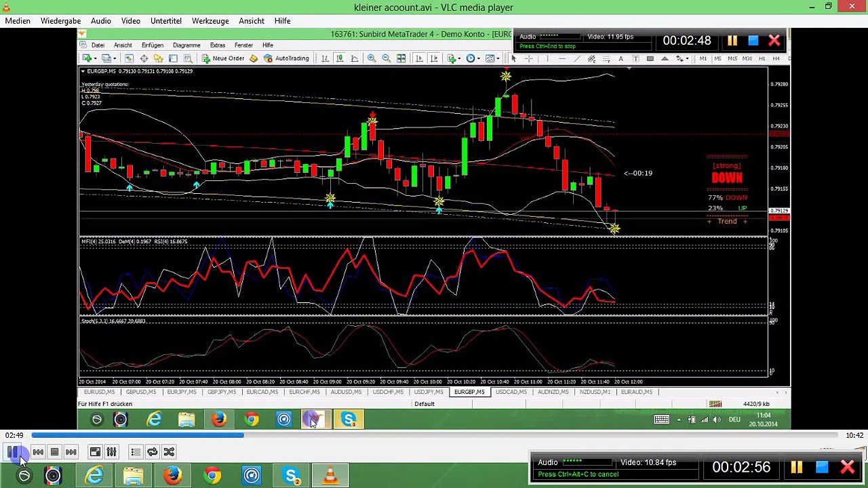Open the DEU language selector in video

[734, 420]
